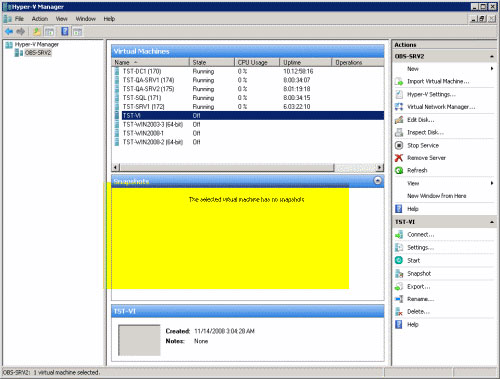The width and height of the screenshot is (500, 379).
Task: Collapse the Snapshots pane
Action: [378, 181]
